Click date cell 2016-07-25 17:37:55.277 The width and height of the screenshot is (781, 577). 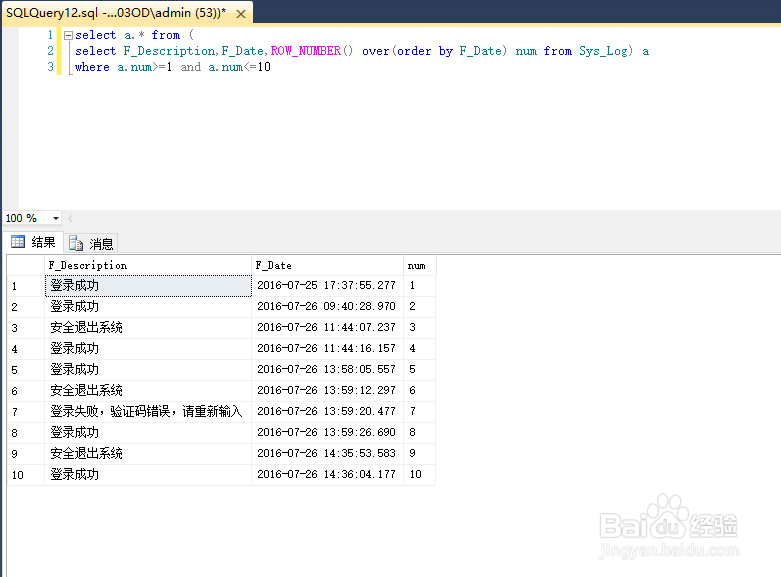(x=327, y=286)
